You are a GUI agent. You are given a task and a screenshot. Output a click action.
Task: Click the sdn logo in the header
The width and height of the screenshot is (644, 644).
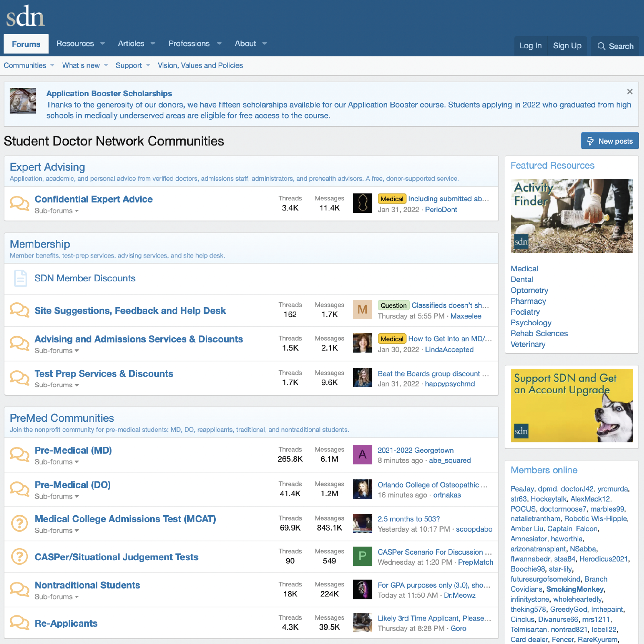pos(25,16)
